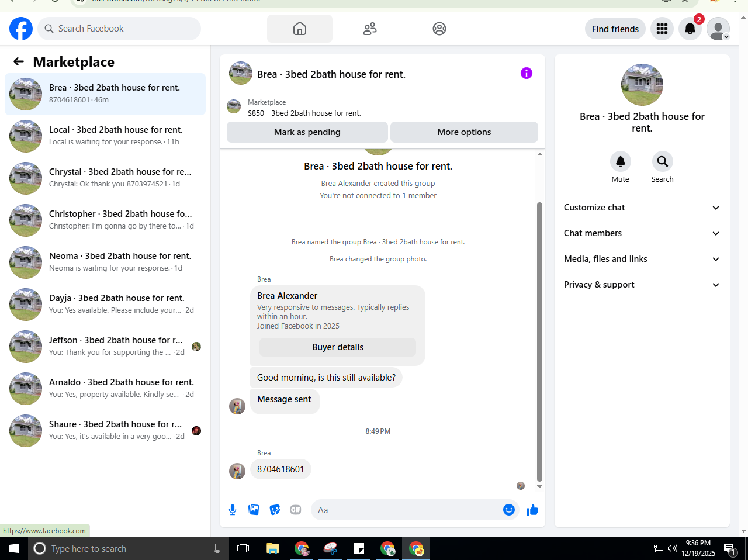748x560 pixels.
Task: Click the chat scrollbar thumb
Action: (539, 341)
